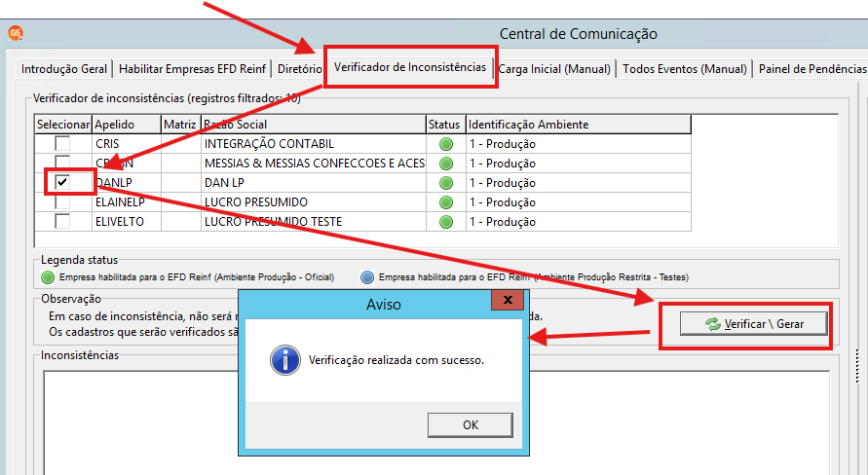Switch to Painel de Pendências tab
This screenshot has width=868, height=475.
(811, 69)
